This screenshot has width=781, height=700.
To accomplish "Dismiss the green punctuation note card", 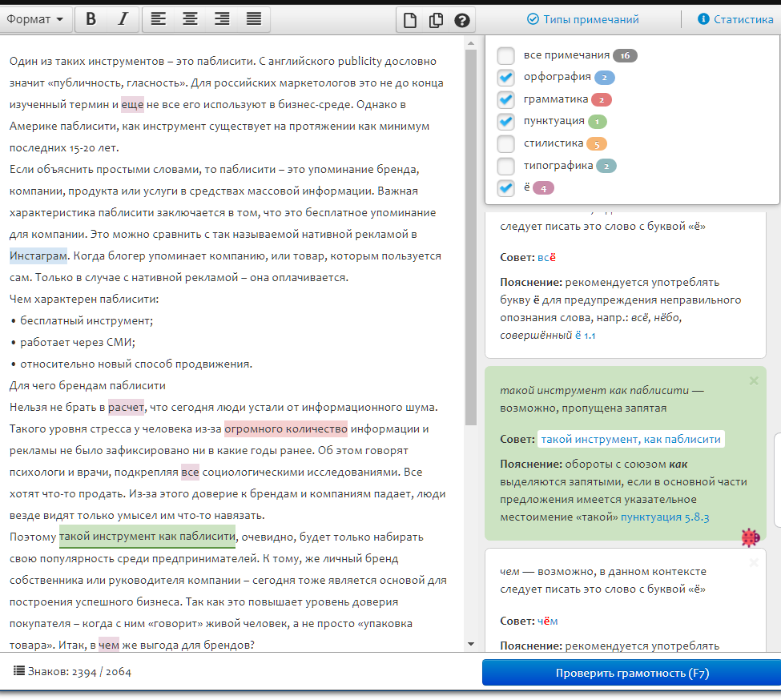I will click(x=753, y=381).
